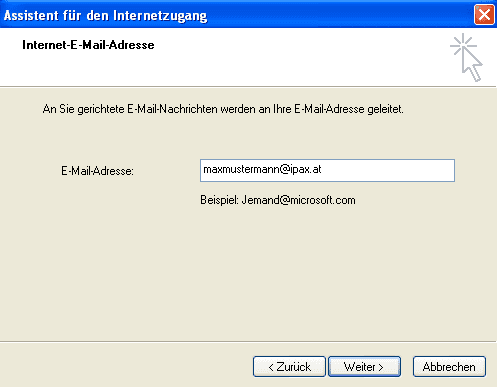Click the window title bar text
The height and width of the screenshot is (387, 497).
(105, 15)
